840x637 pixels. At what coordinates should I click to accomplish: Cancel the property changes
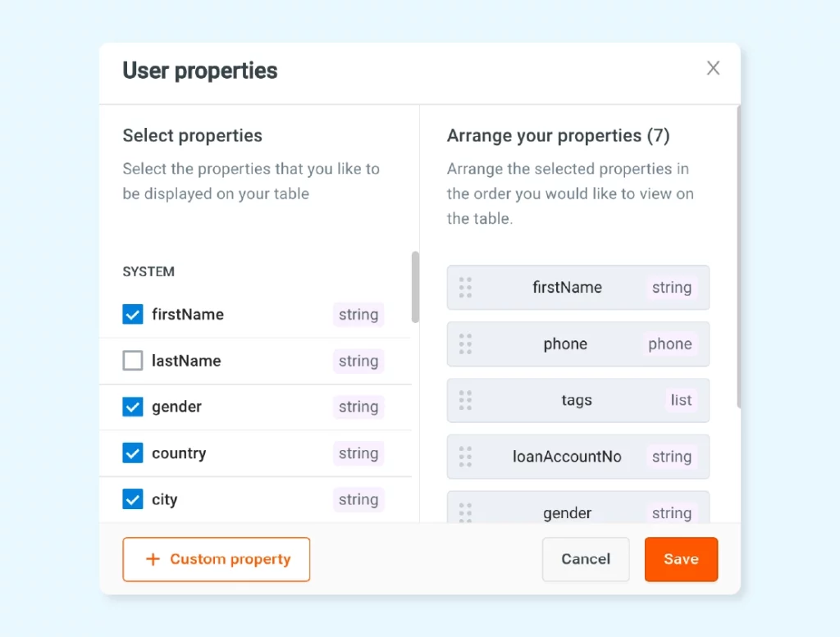(586, 559)
